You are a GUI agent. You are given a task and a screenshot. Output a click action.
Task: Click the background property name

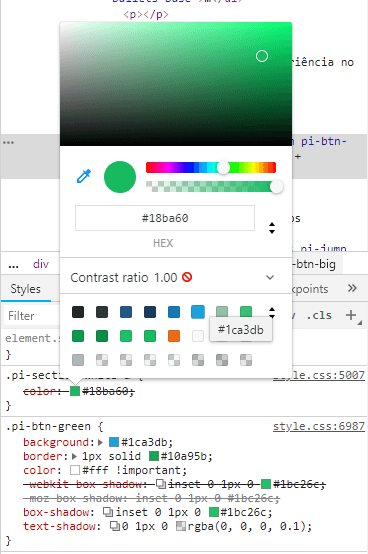tap(56, 442)
